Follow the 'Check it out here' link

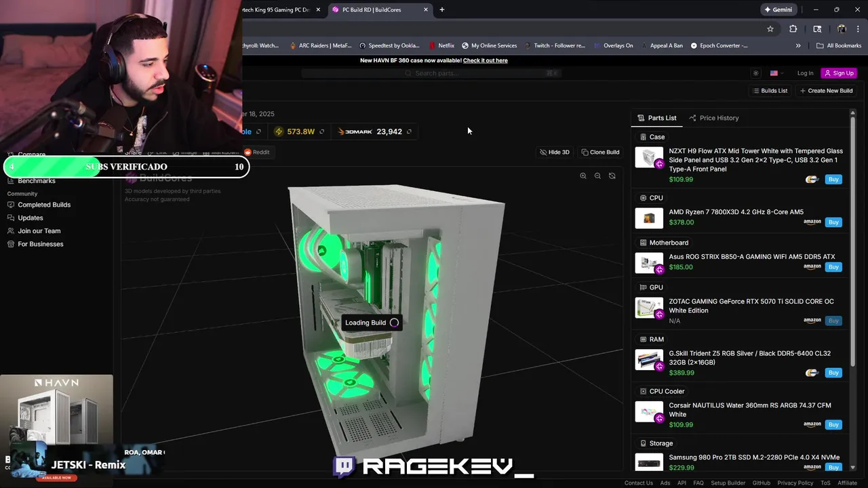click(486, 60)
